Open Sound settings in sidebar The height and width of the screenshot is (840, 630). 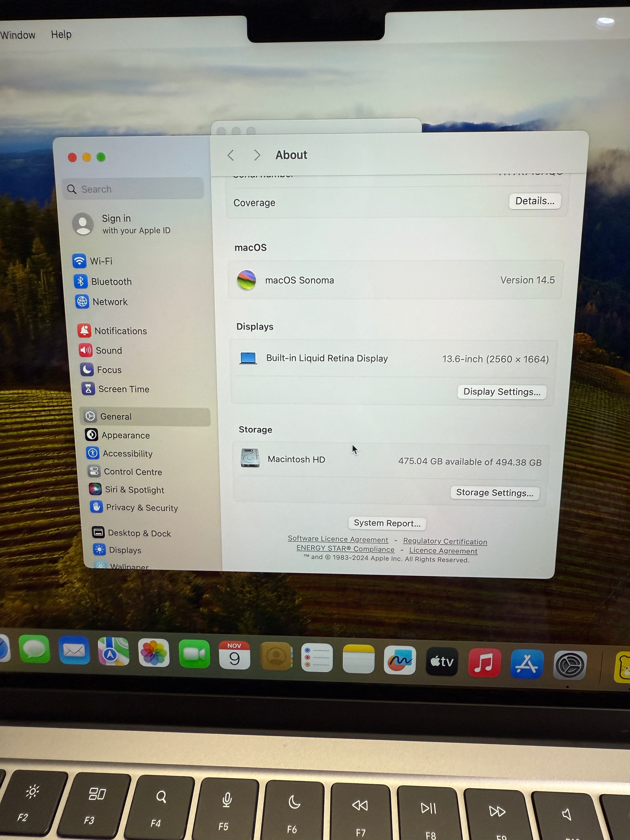tap(101, 350)
